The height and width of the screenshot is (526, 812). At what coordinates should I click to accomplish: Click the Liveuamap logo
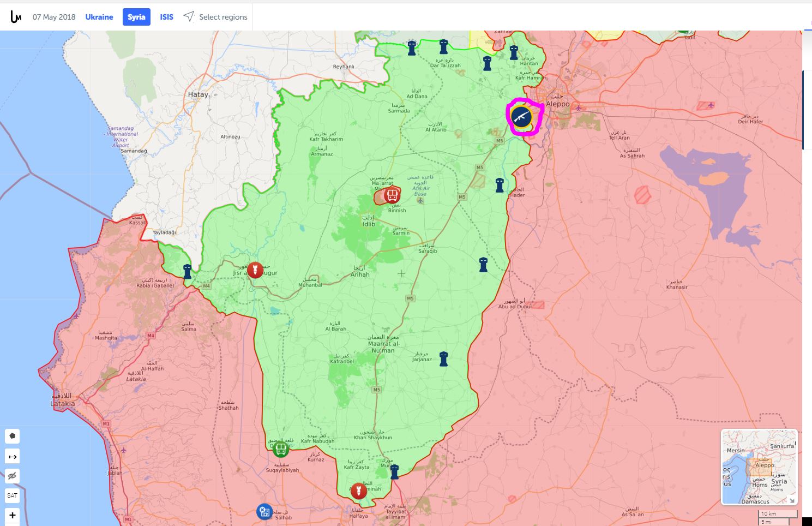(16, 17)
